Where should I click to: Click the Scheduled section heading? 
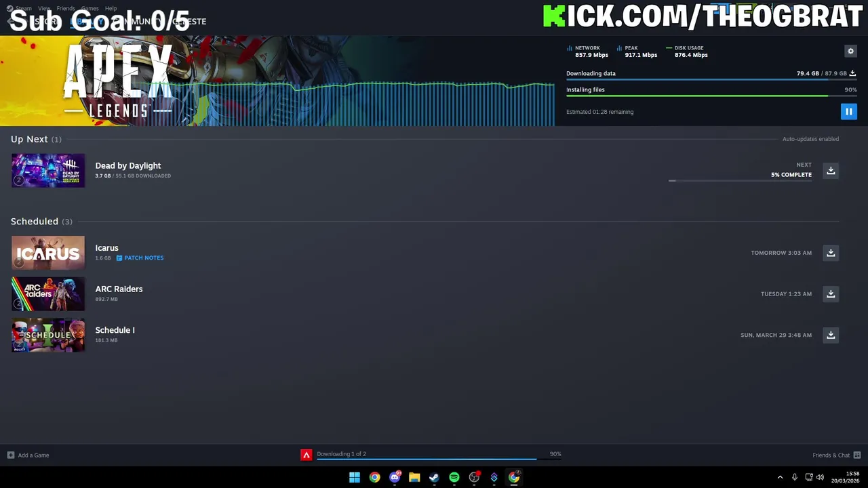point(35,221)
